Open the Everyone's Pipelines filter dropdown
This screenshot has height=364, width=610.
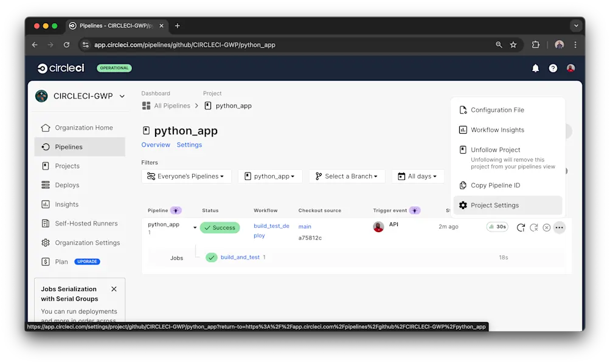pos(186,176)
